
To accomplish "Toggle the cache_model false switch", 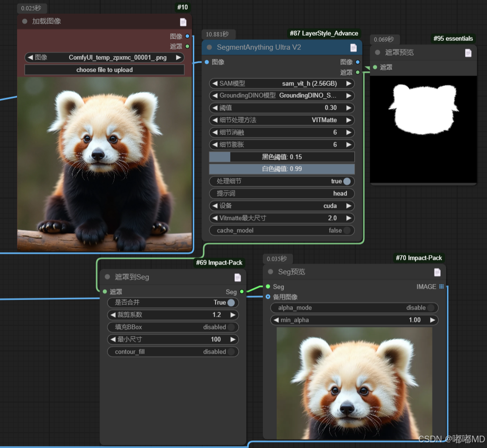I will point(347,230).
